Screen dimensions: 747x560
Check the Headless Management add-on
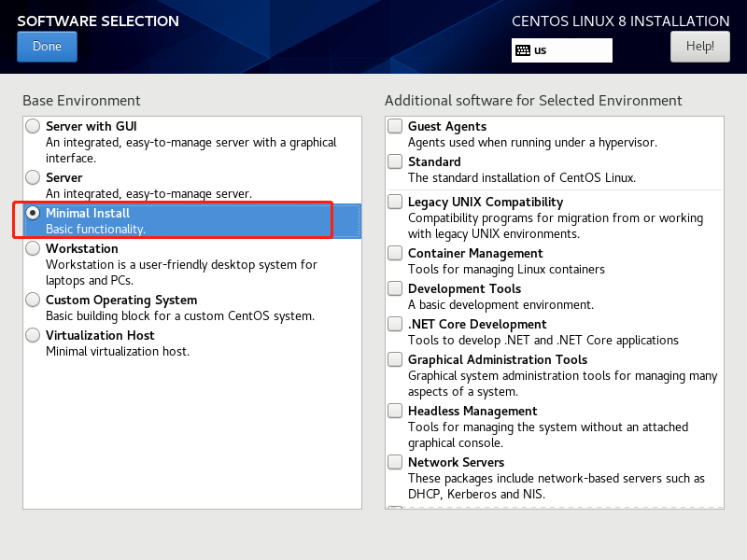coord(395,411)
